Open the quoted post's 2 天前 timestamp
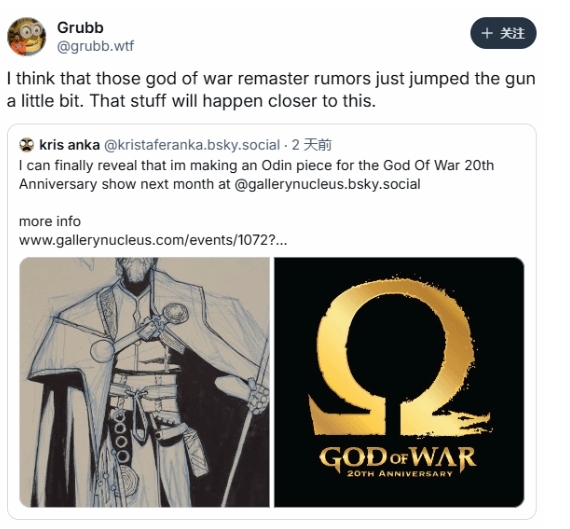 pos(312,145)
